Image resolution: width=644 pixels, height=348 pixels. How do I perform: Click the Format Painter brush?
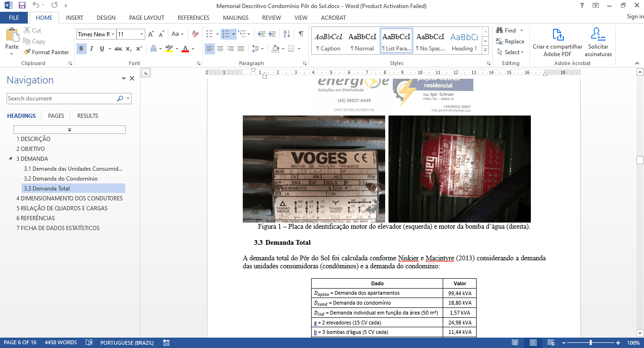pos(47,52)
